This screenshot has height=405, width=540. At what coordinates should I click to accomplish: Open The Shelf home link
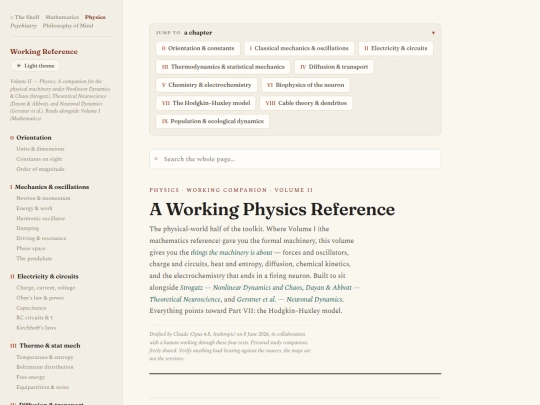24,17
